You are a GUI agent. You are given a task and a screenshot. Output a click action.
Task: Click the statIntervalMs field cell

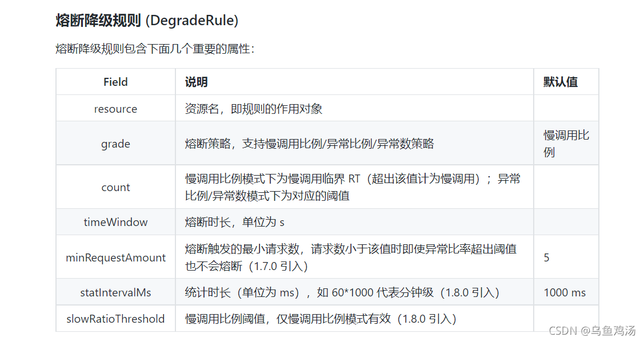(115, 292)
